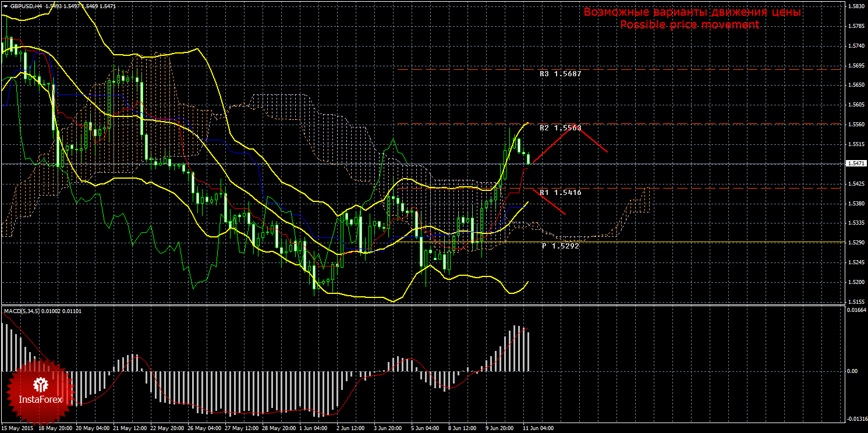Select the R2 1.5563 resistance label
The height and width of the screenshot is (433, 868).
point(560,127)
